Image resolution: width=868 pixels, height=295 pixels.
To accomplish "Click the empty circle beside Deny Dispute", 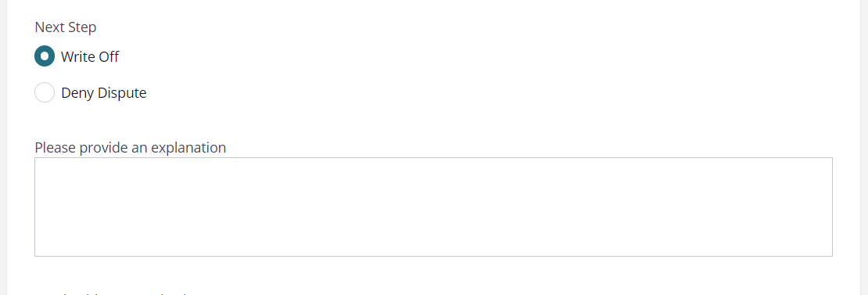I will 45,92.
